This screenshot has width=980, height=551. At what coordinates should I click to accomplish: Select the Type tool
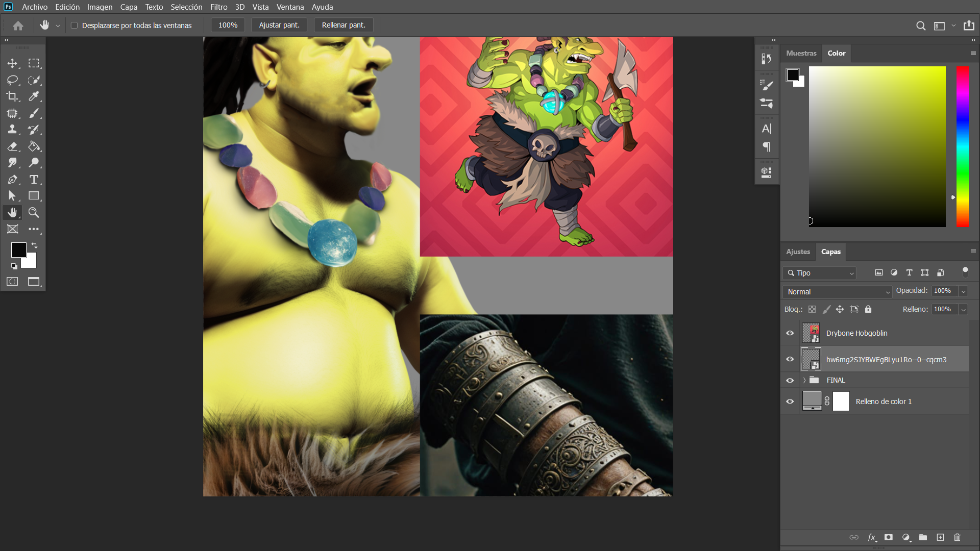point(34,180)
